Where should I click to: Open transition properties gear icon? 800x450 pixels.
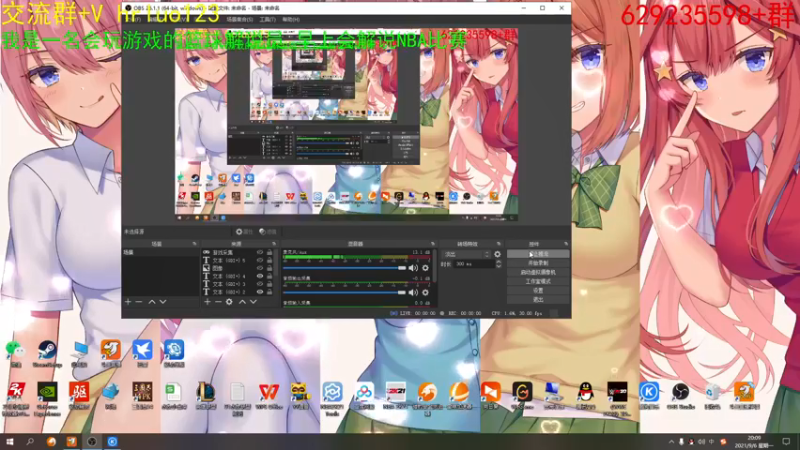pos(497,254)
